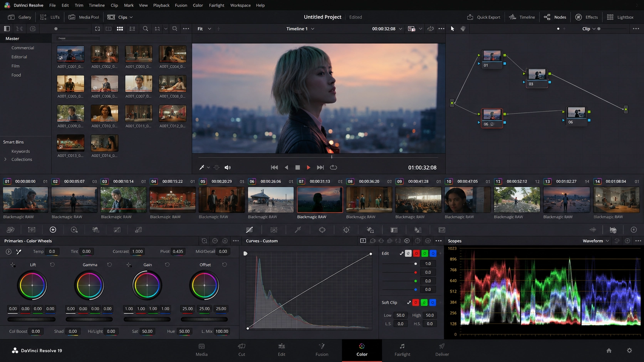This screenshot has width=644, height=362.
Task: Open the Fusion menu in menu bar
Action: (181, 5)
